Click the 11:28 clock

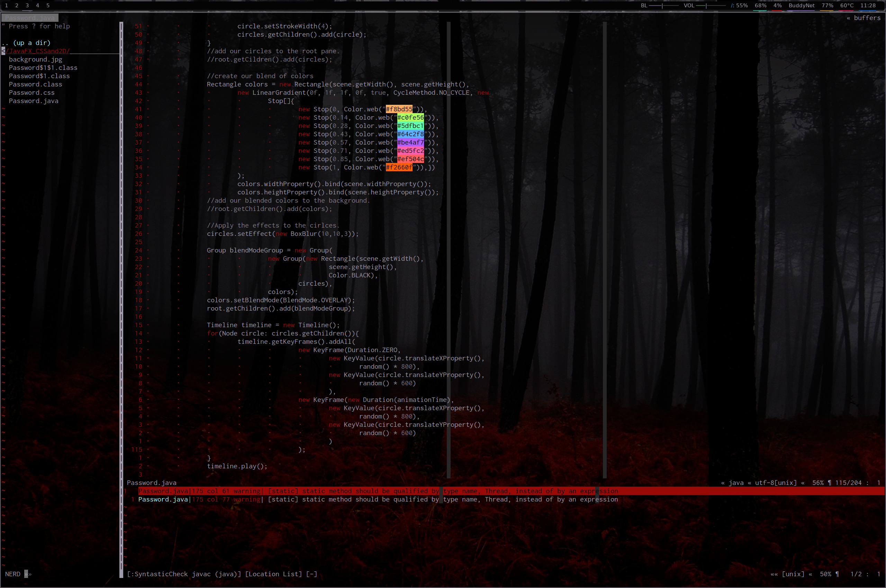click(868, 5)
